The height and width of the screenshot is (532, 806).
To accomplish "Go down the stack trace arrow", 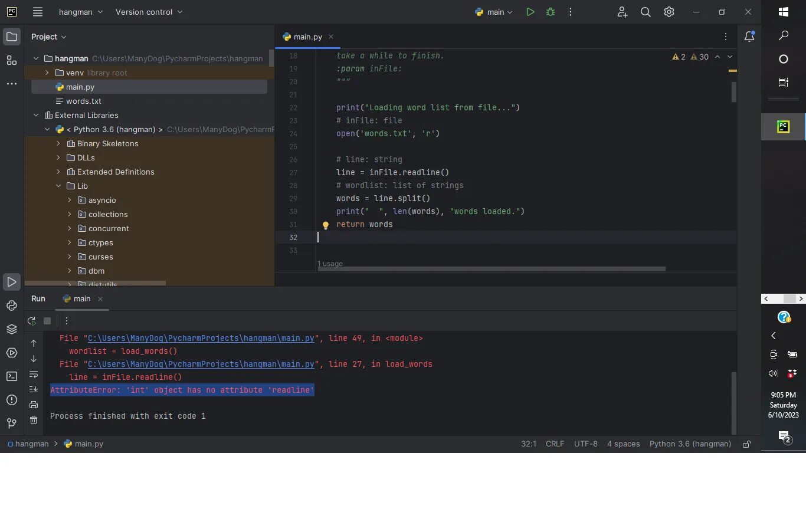I will (34, 359).
